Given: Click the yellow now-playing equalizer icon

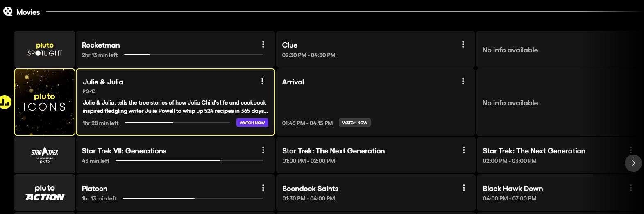Looking at the screenshot, I should point(5,102).
